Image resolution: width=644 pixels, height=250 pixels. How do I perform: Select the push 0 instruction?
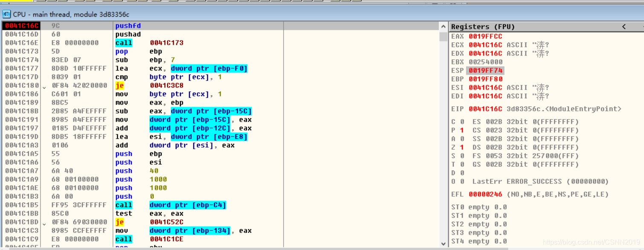coord(135,197)
